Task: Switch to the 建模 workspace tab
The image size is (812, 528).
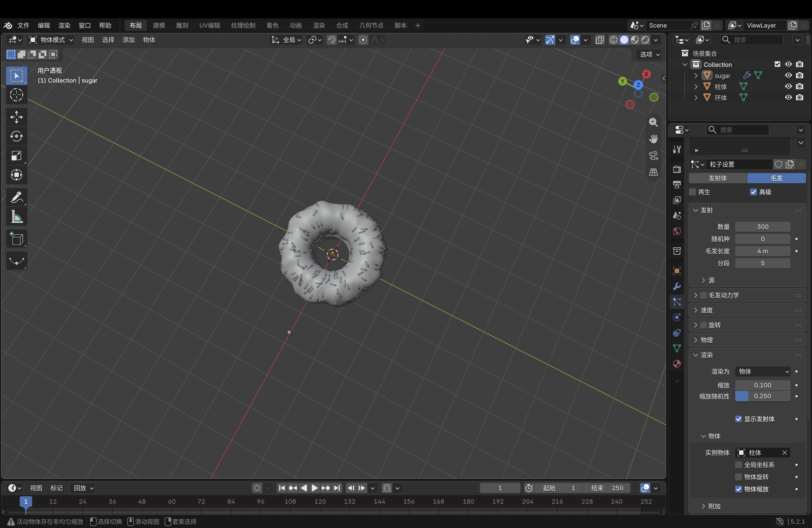Action: point(159,26)
